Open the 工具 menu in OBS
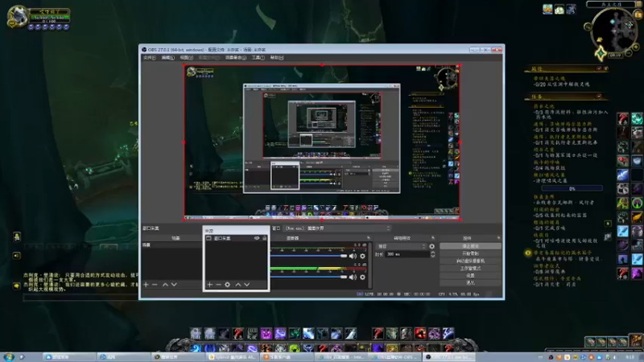 tap(258, 58)
